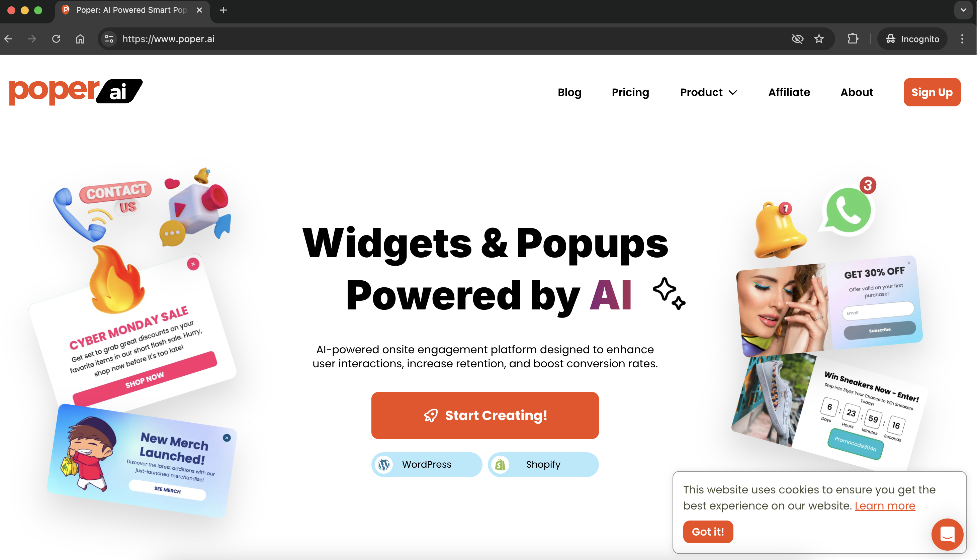Open a new browser tab

(224, 10)
